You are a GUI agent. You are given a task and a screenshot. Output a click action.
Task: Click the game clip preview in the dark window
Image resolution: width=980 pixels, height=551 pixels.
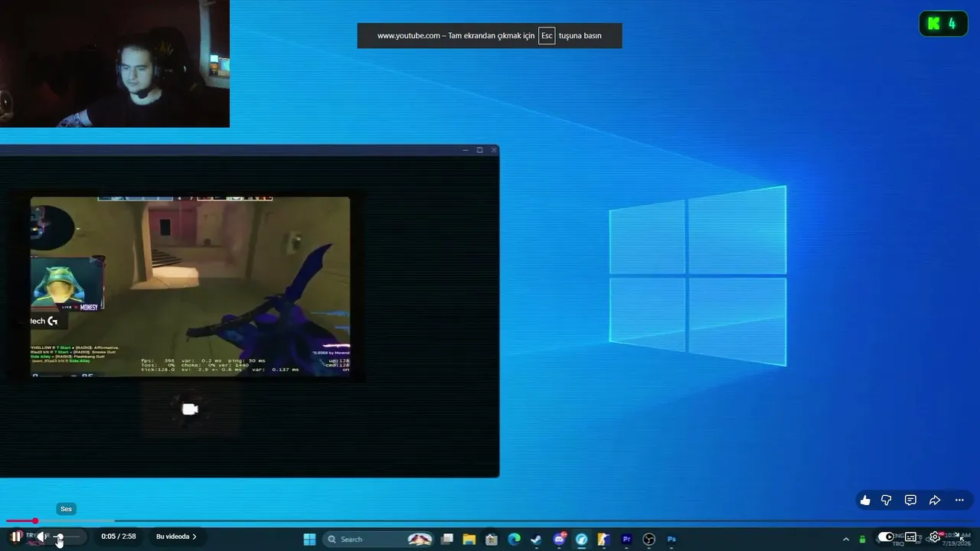pyautogui.click(x=190, y=286)
